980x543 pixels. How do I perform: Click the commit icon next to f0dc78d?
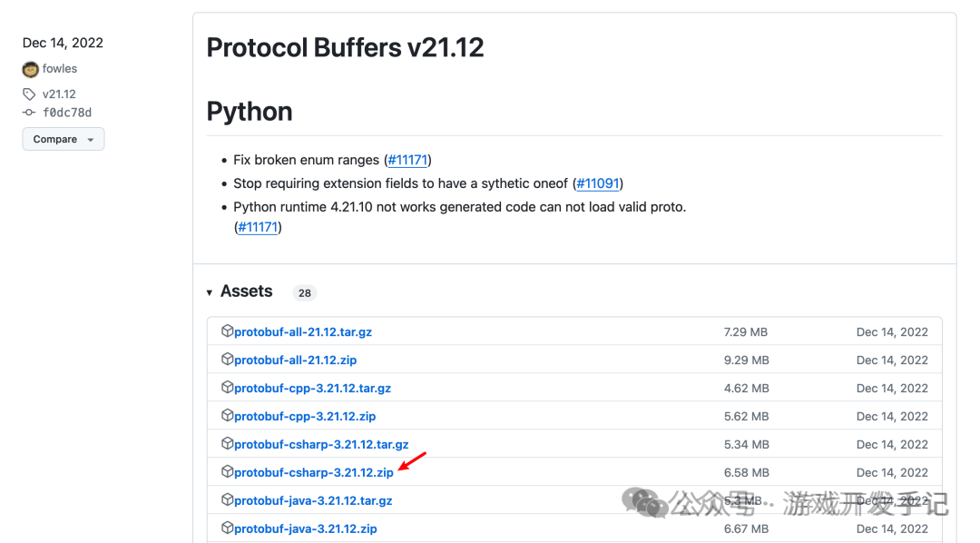(28, 113)
